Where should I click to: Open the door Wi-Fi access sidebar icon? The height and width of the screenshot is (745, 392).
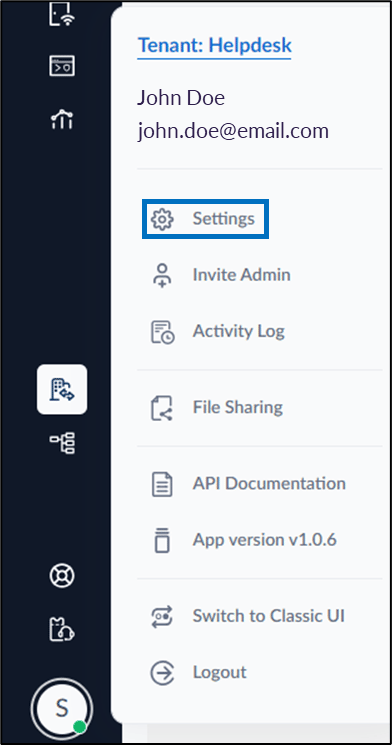pyautogui.click(x=62, y=14)
